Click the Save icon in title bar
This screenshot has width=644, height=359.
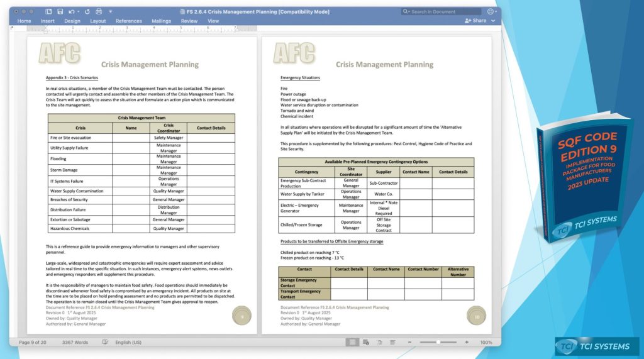click(60, 11)
